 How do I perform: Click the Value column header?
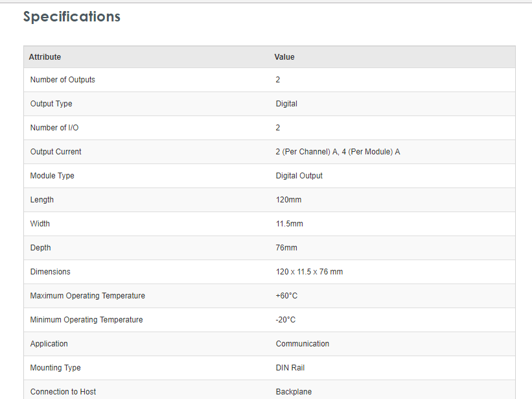pyautogui.click(x=284, y=57)
